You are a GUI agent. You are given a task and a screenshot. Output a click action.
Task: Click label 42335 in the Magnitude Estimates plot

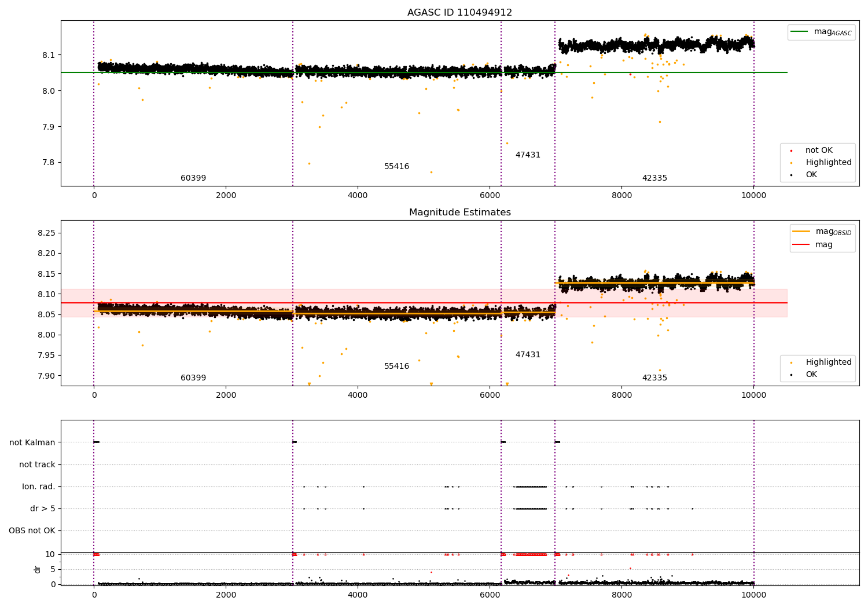[654, 378]
